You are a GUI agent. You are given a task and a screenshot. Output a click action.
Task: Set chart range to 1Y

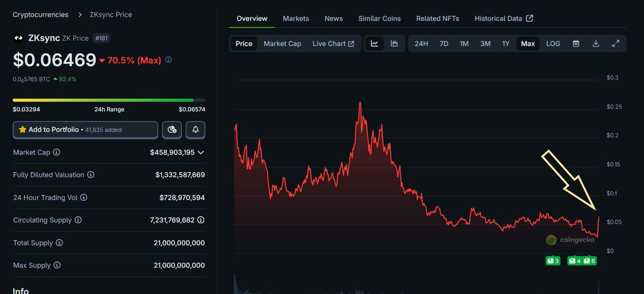[x=506, y=43]
